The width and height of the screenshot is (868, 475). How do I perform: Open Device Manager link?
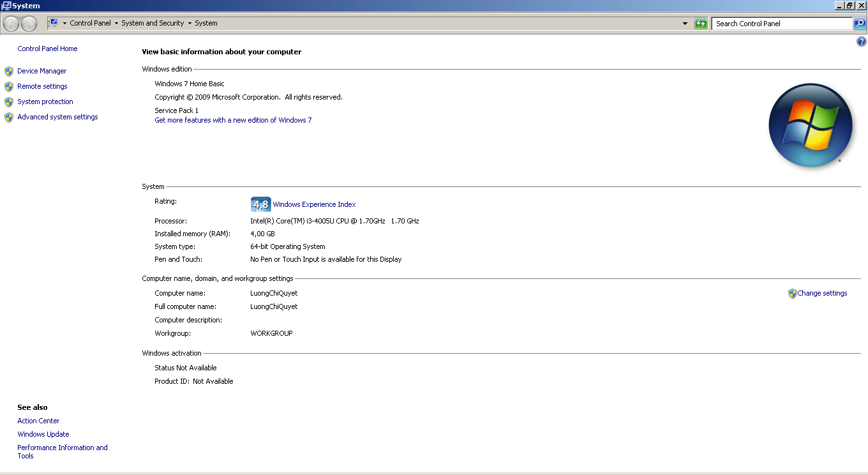point(41,71)
